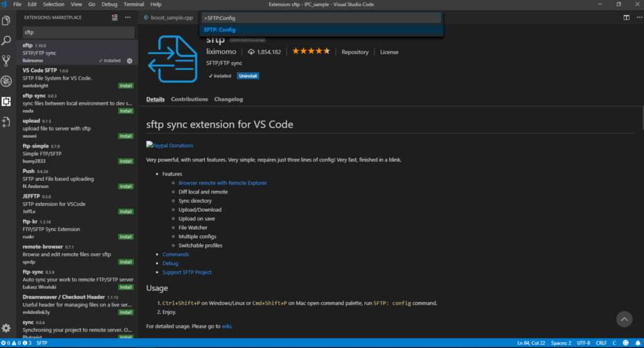Click the liximomo publisher name
Viewport: 644px width, 348px height.
(x=221, y=52)
